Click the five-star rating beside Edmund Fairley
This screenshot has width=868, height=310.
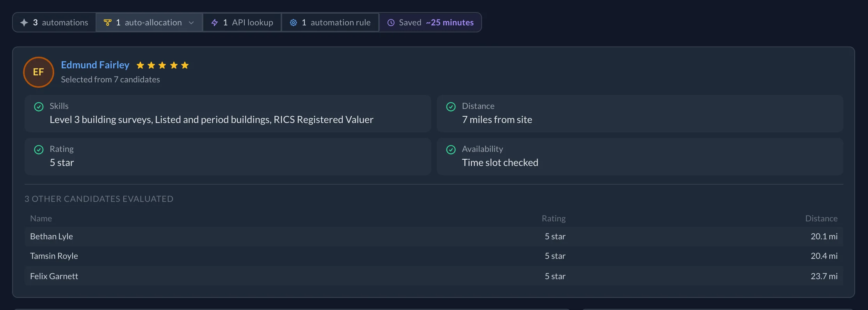point(162,65)
